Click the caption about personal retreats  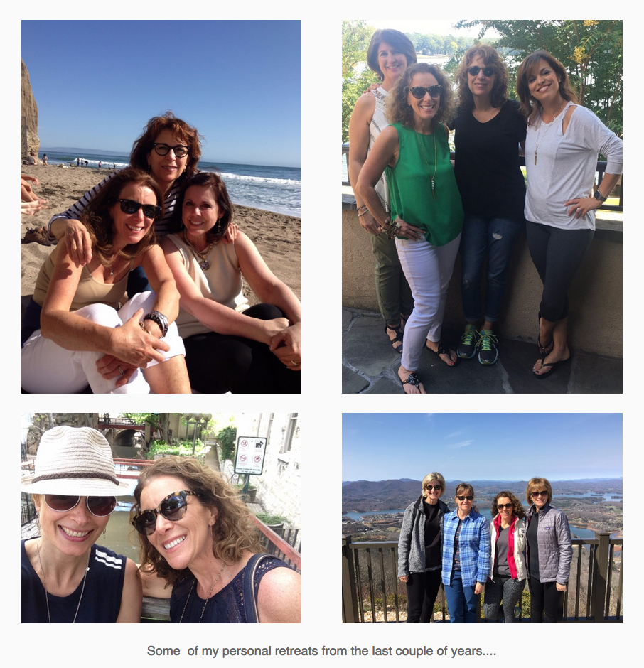321,651
